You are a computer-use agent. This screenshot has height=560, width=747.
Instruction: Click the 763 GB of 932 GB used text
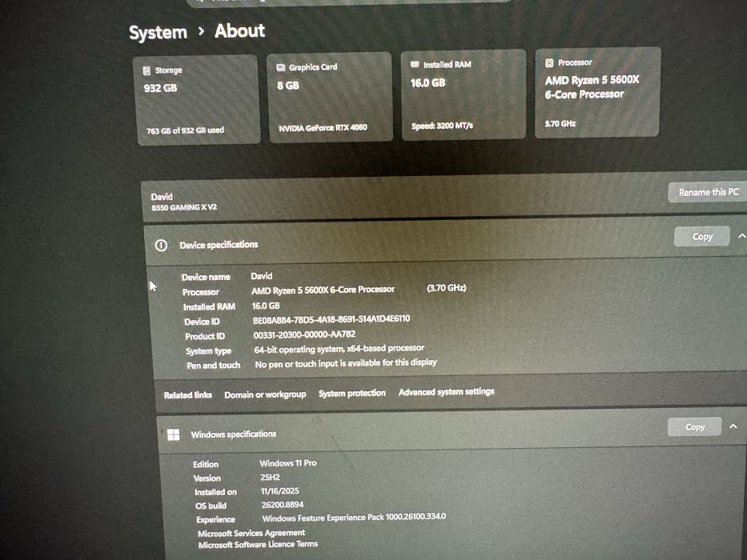(x=185, y=130)
